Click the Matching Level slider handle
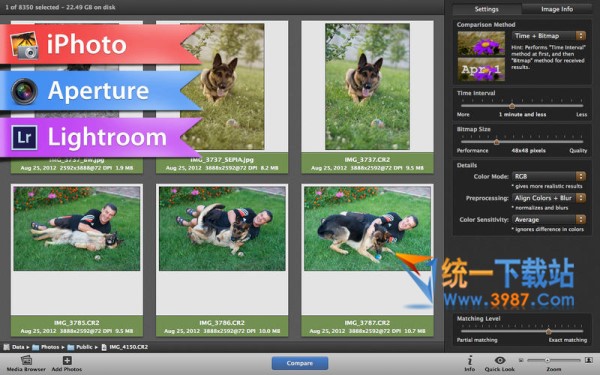The height and width of the screenshot is (375, 600). (x=548, y=331)
